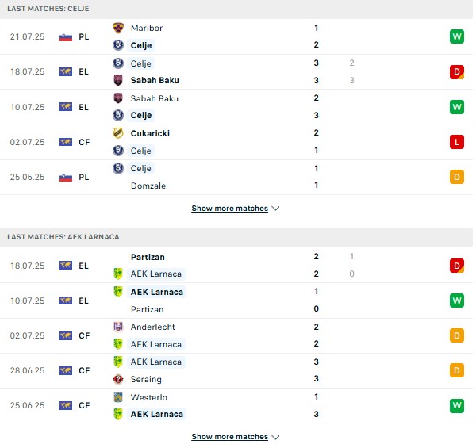Image resolution: width=476 pixels, height=448 pixels.
Task: Click the red D badge for Partizan 2-2 match
Action: tap(456, 266)
